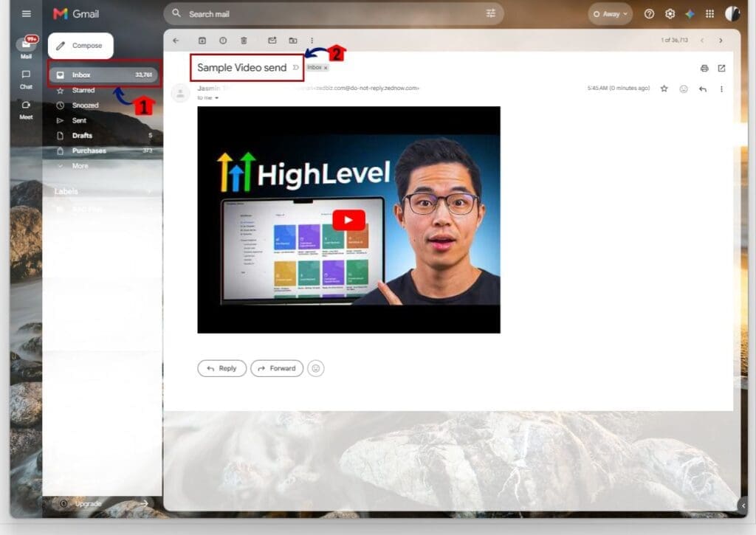Viewport: 756px width, 535px height.
Task: Add an emoji reaction in message header
Action: tap(684, 89)
